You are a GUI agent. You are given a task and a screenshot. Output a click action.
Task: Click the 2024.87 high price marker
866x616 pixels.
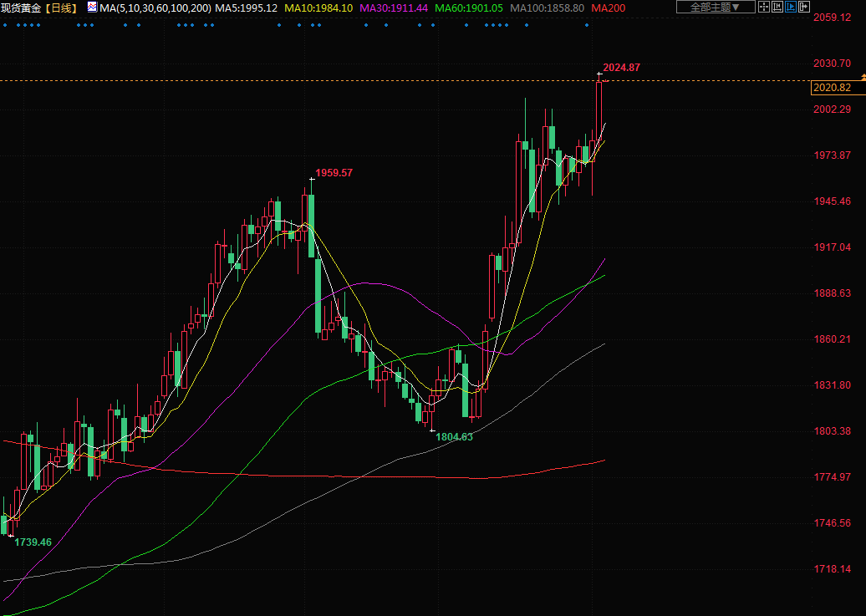pos(621,67)
